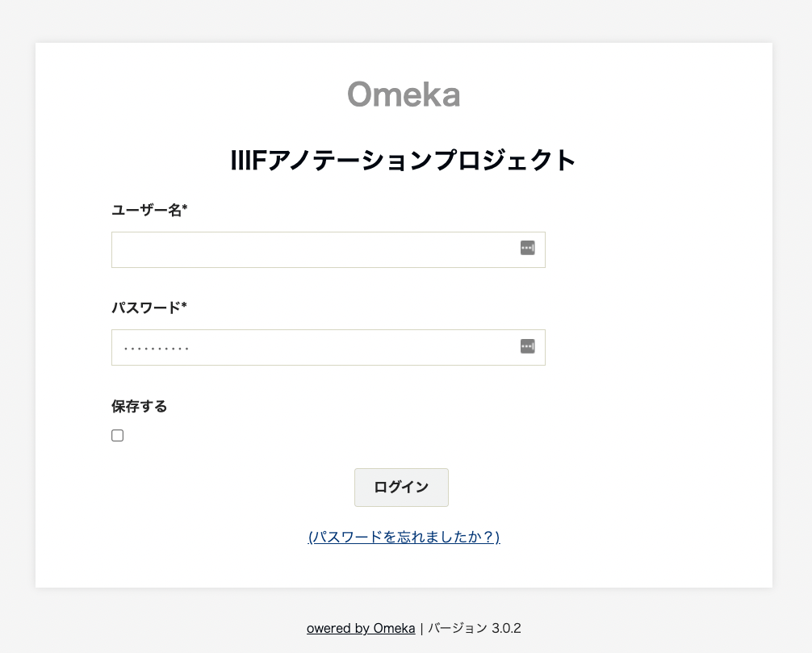Viewport: 812px width, 653px height.
Task: Click the gray credential icon beside the password dots
Action: [x=527, y=346]
